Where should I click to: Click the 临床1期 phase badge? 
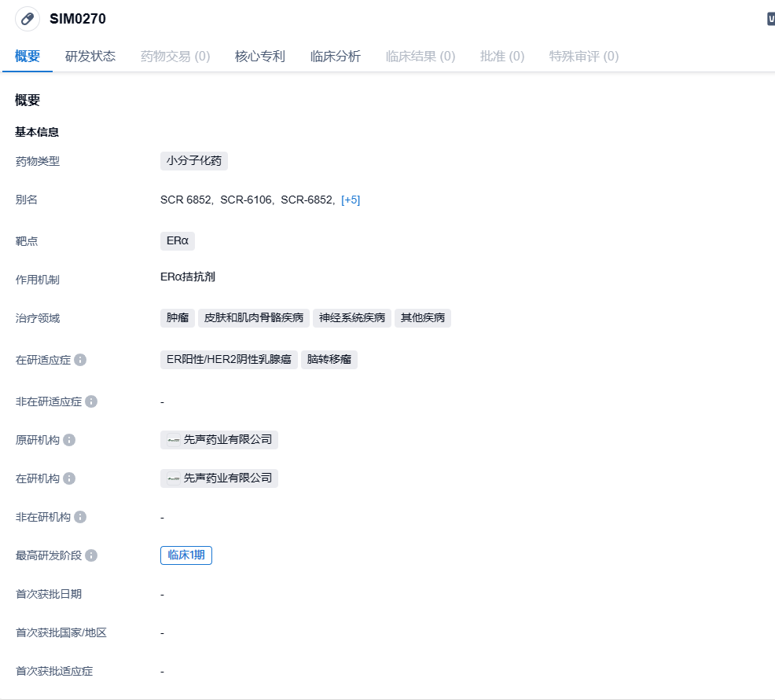point(186,555)
